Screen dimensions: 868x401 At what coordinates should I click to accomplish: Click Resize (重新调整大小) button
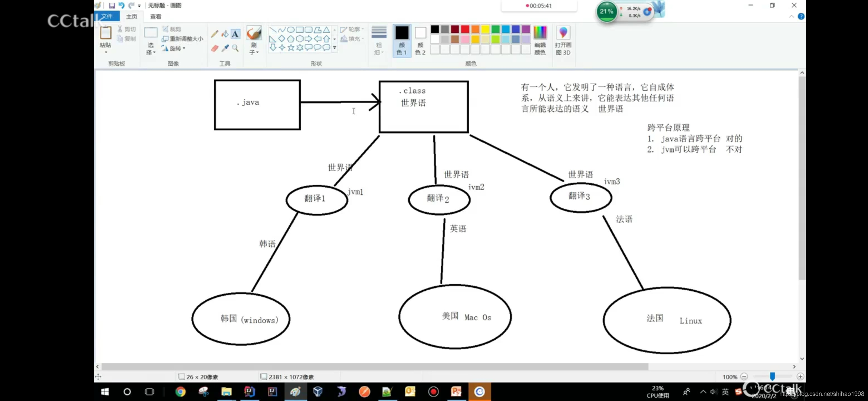(183, 39)
